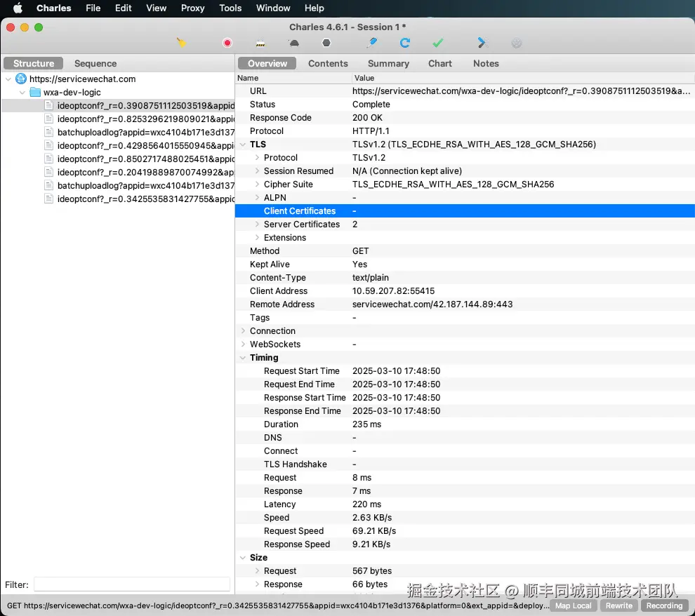Click the Response Code value 200 OK
This screenshot has width=695, height=616.
click(x=367, y=118)
